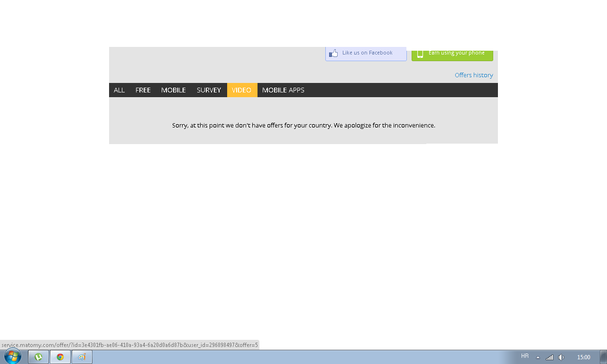Open the Windows Start menu
607x364 pixels.
pyautogui.click(x=12, y=356)
